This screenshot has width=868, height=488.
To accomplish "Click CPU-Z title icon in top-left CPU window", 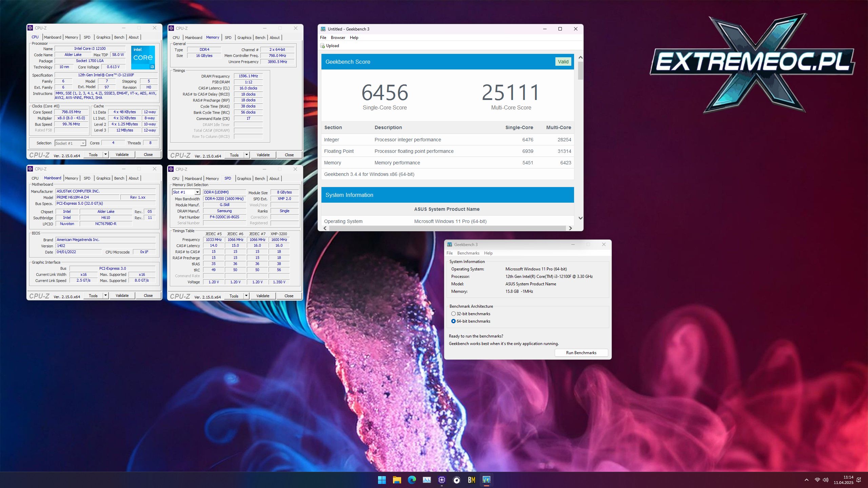I will [x=30, y=28].
